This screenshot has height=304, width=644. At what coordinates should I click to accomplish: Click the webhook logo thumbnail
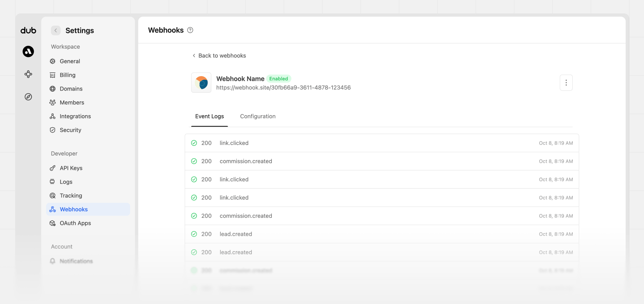201,83
